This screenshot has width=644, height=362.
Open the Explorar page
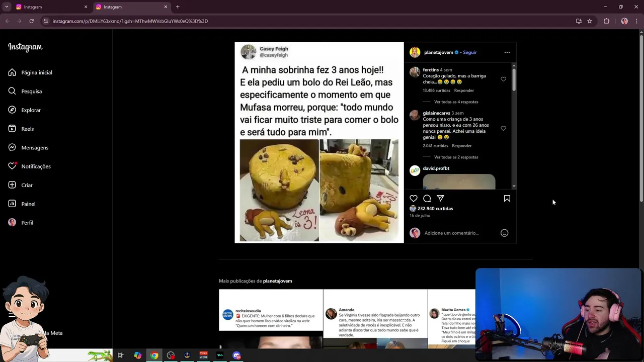pos(25,110)
